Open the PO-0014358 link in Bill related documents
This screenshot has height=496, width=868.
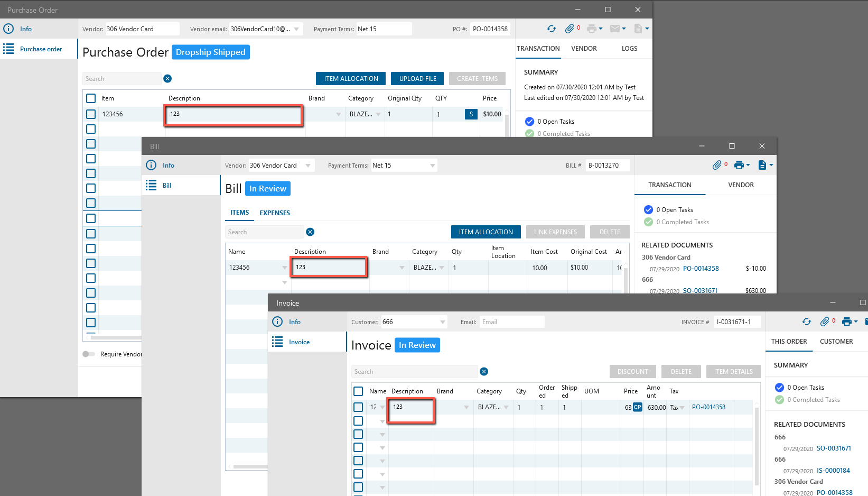(701, 269)
